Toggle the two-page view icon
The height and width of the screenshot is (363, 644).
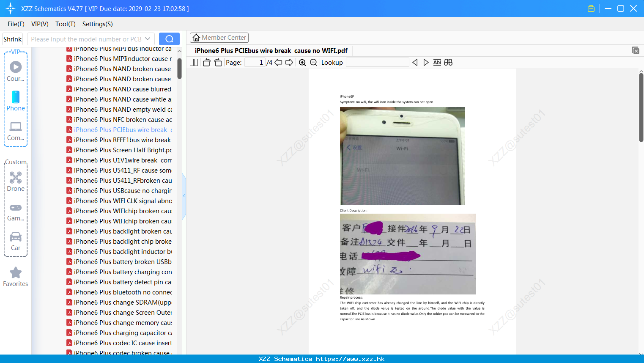tap(194, 63)
